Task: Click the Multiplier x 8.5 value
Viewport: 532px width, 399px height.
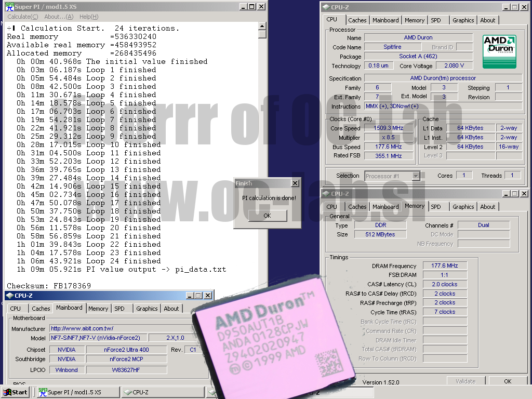Action: (x=389, y=137)
